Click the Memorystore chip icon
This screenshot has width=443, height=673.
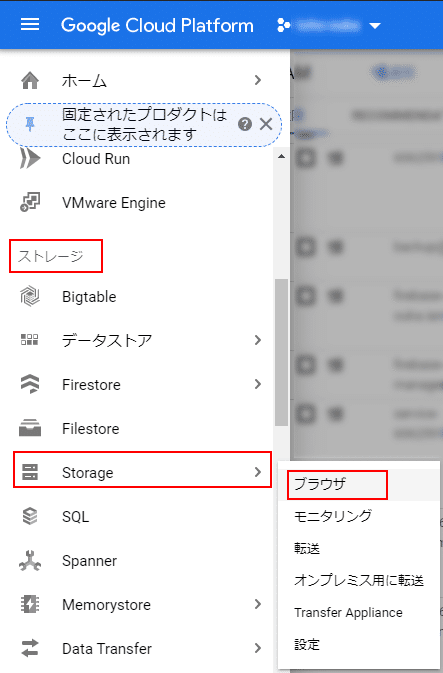pos(30,604)
